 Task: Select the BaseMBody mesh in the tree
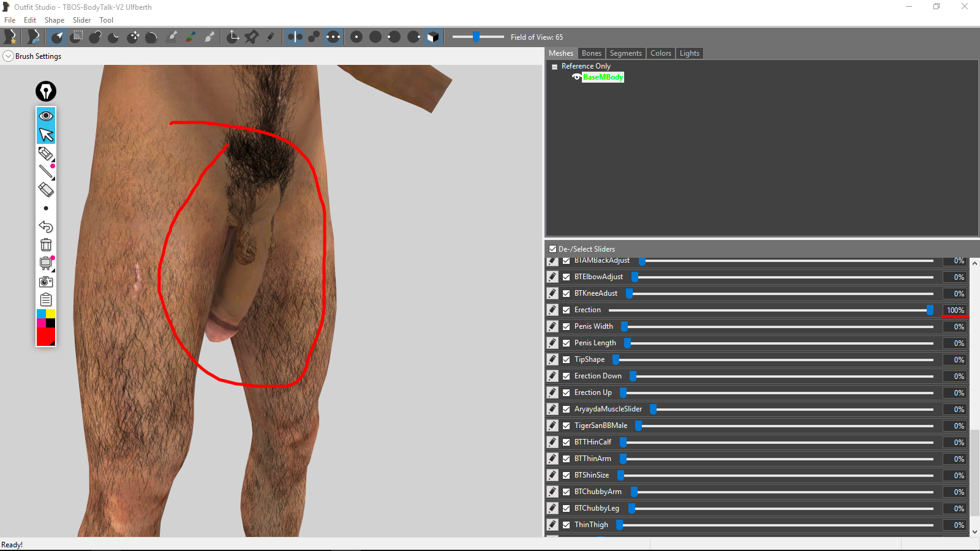pos(603,77)
